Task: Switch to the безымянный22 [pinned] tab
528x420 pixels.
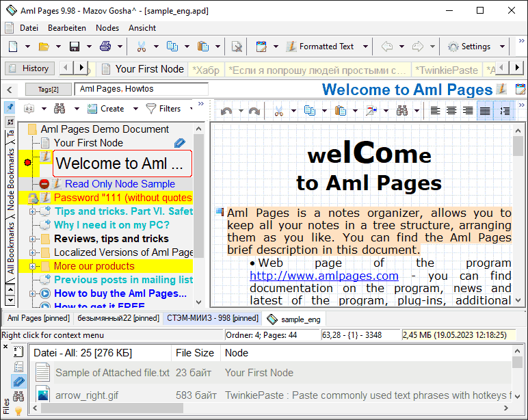Action: 118,318
